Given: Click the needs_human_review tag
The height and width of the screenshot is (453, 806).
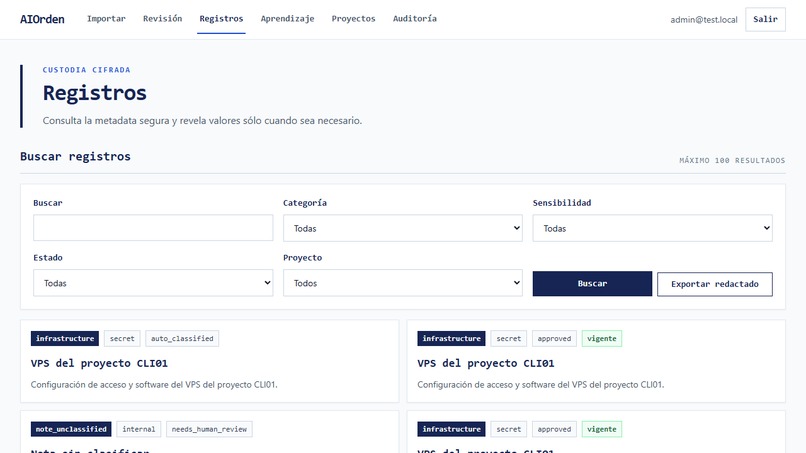Looking at the screenshot, I should click(x=209, y=429).
